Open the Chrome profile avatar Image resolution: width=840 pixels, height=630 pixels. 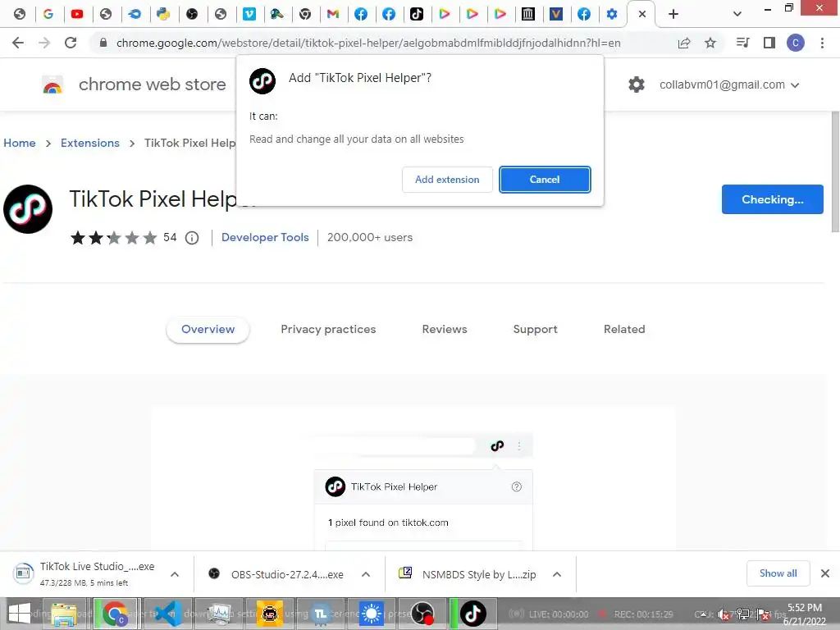(x=796, y=43)
